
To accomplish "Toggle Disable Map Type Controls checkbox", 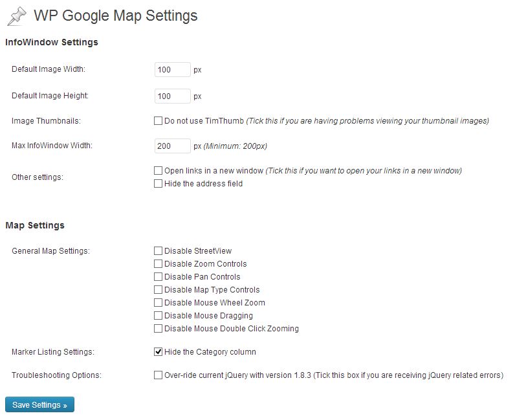I will point(158,290).
